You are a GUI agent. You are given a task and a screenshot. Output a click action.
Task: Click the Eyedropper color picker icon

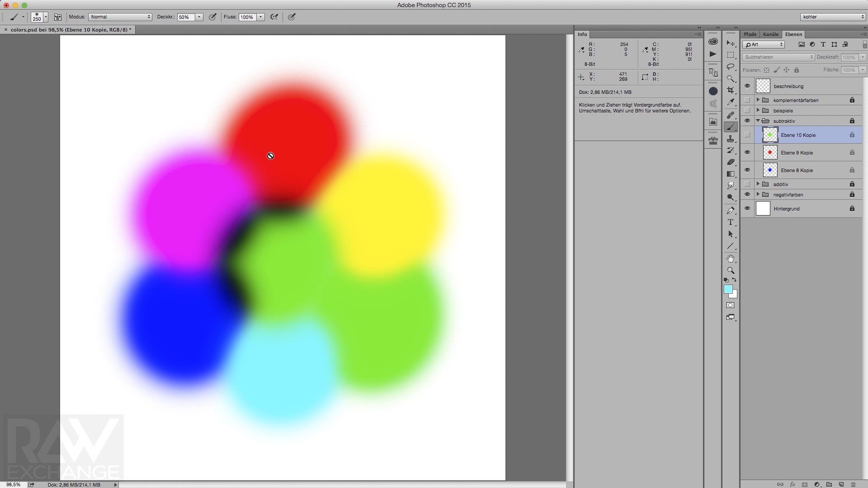tap(730, 102)
